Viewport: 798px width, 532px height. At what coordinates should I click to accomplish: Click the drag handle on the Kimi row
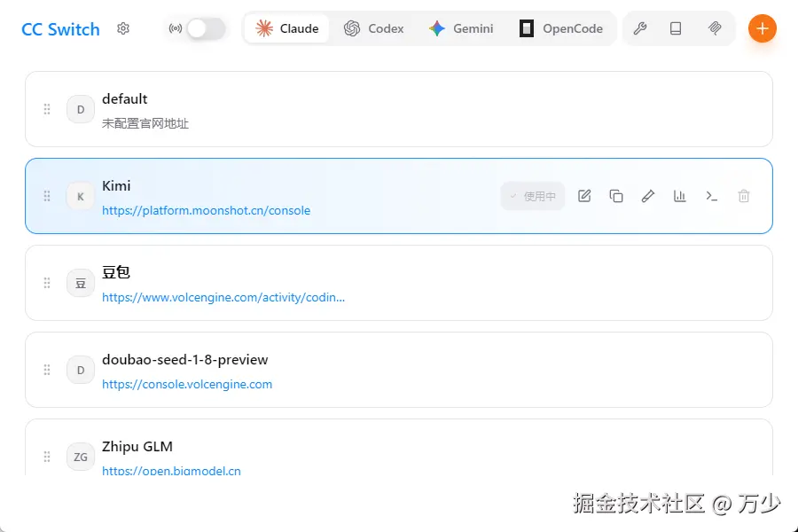point(47,196)
